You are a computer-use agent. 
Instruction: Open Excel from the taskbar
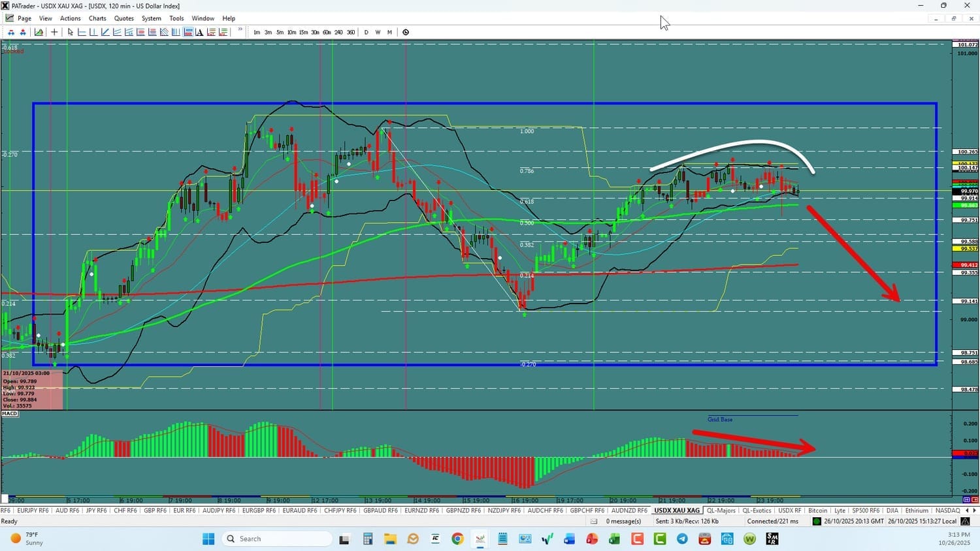pos(614,539)
